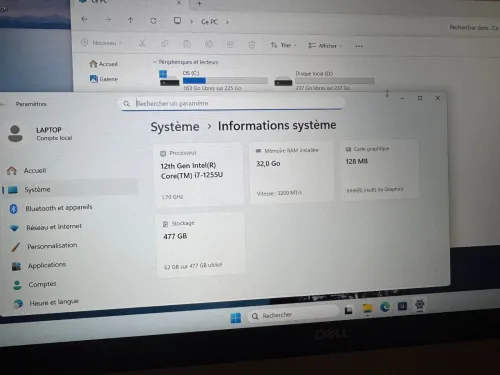The height and width of the screenshot is (375, 500).
Task: Click the Back arrow in File Explorer
Action: [84, 19]
